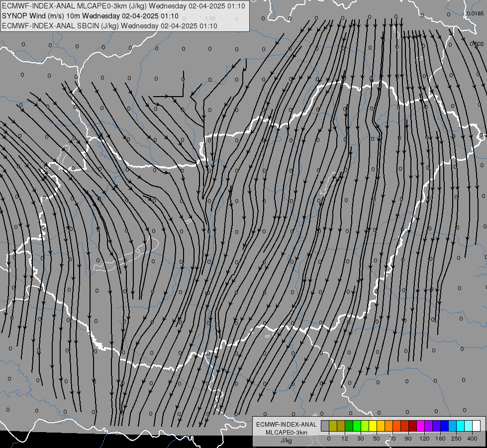
Task: Select the cyan legend swatch after 250
Action: (460, 426)
